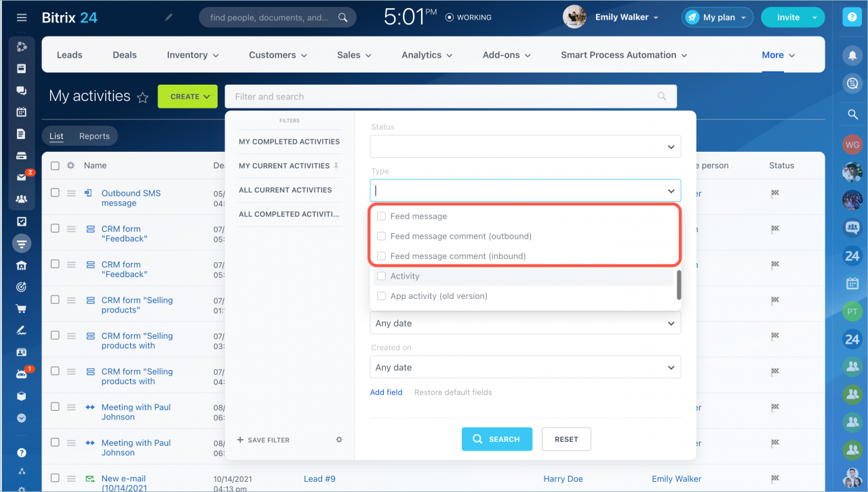Click the Reset button
This screenshot has width=868, height=492.
[x=566, y=439]
